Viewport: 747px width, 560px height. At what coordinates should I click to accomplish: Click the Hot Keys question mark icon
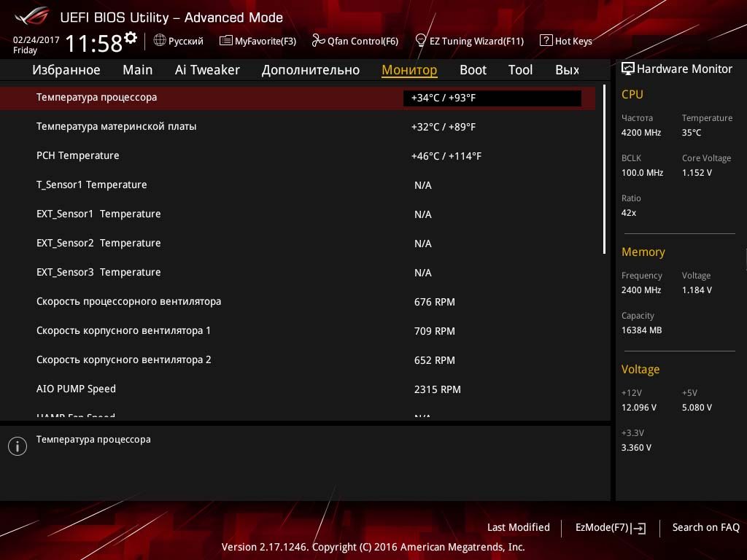click(x=546, y=41)
